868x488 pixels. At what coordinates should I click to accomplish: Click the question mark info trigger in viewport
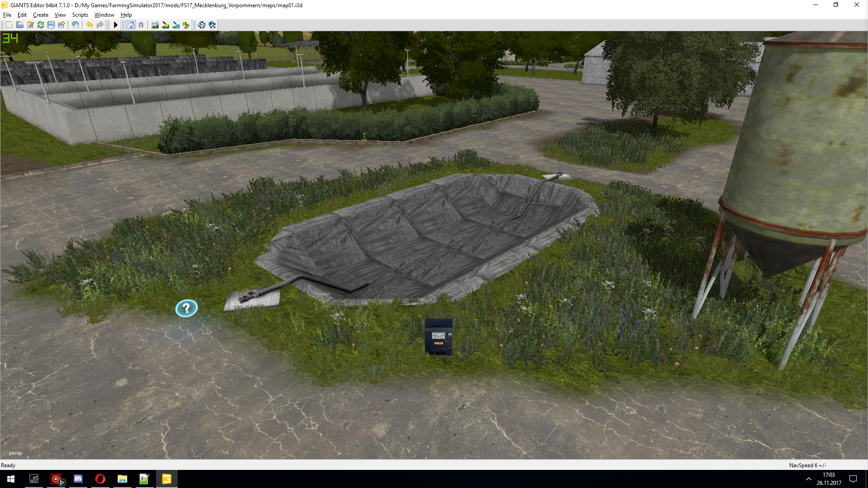point(186,308)
